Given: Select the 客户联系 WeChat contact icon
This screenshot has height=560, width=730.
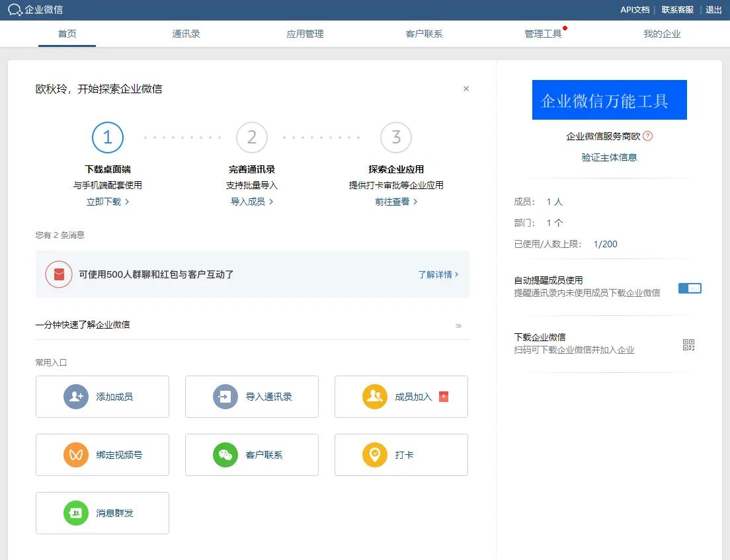Looking at the screenshot, I should [225, 454].
